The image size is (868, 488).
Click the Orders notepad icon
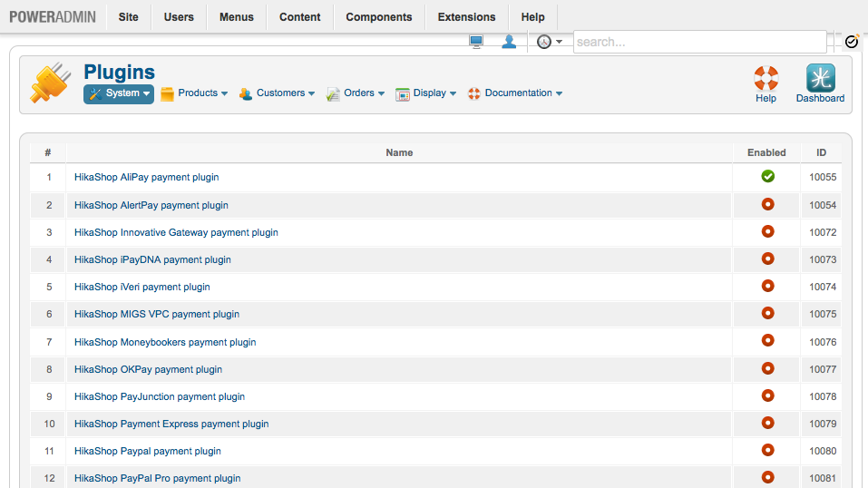(x=333, y=94)
